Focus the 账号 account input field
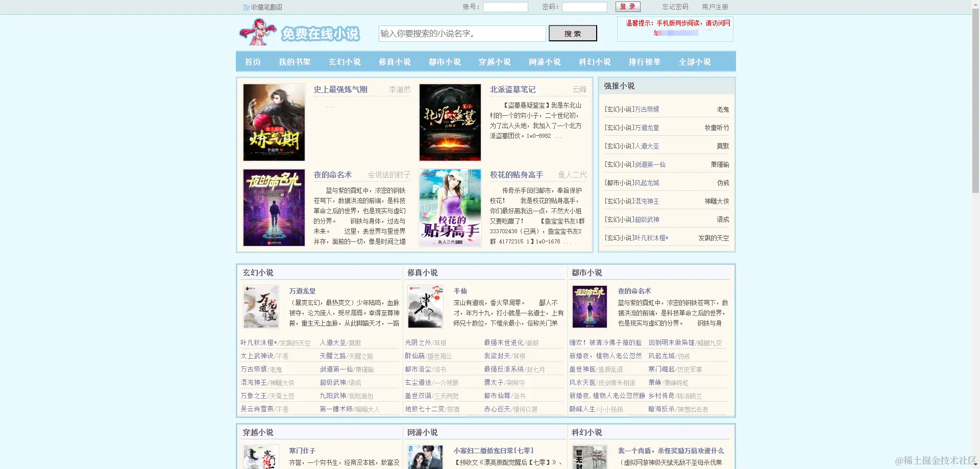The image size is (980, 469). pos(505,7)
